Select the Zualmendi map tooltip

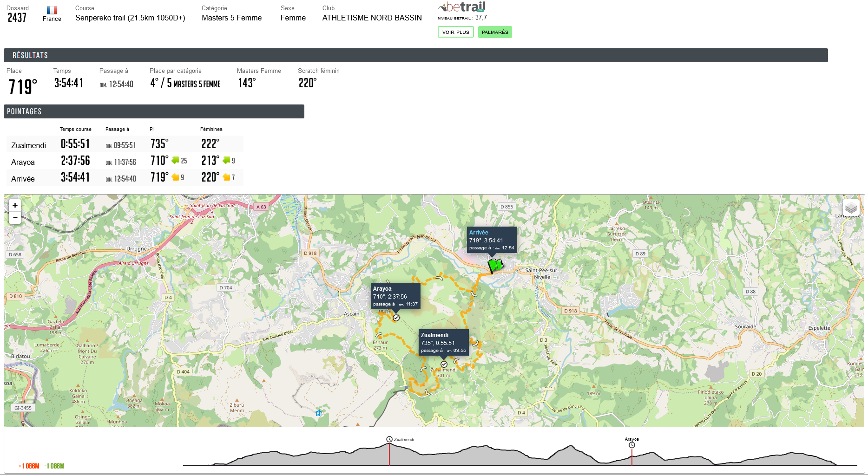click(x=444, y=343)
